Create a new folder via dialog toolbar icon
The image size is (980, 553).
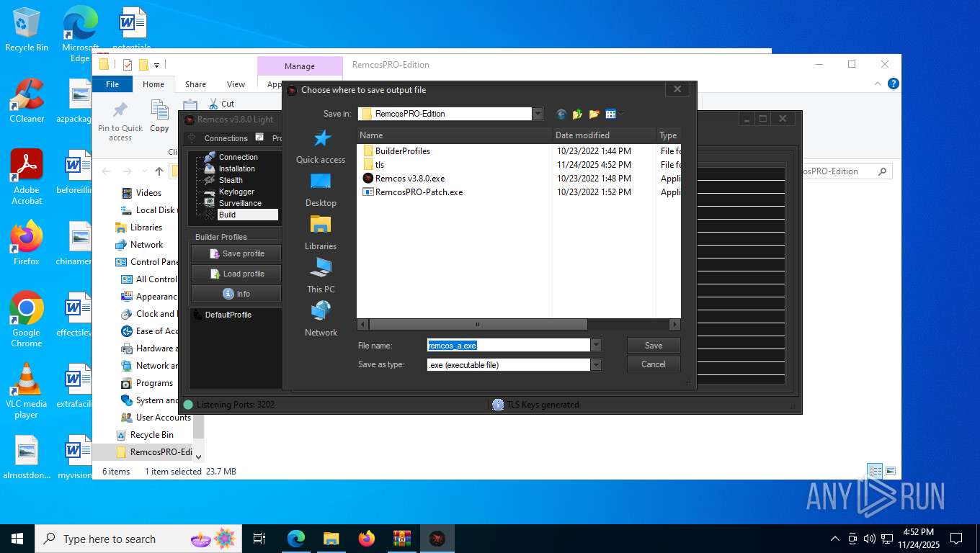tap(594, 114)
